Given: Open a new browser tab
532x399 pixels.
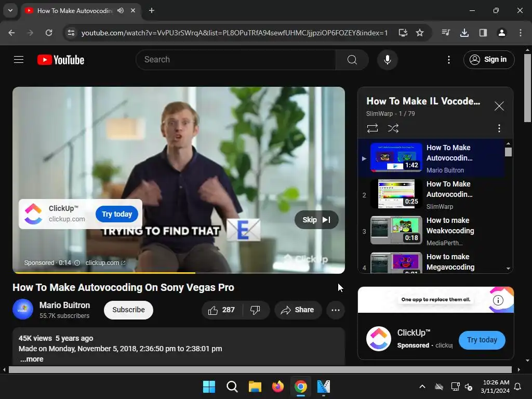Looking at the screenshot, I should point(152,10).
